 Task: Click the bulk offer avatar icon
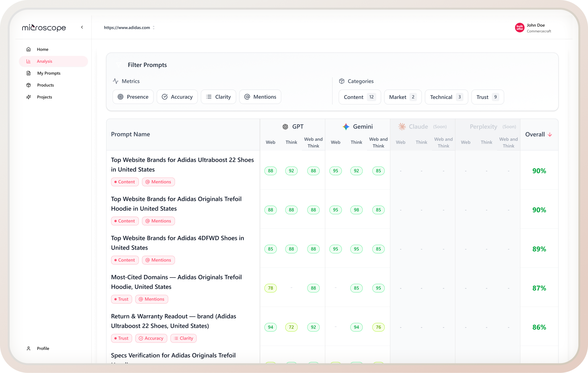click(x=520, y=28)
